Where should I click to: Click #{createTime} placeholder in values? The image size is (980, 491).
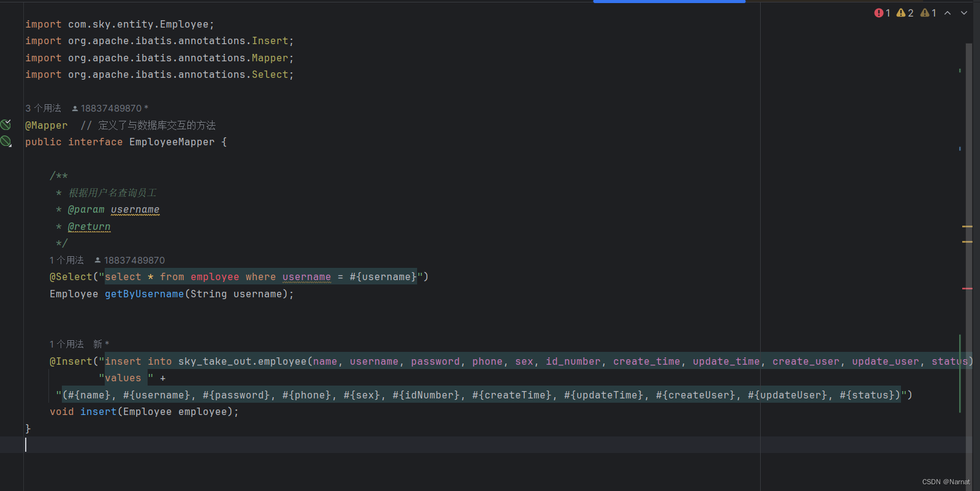click(x=512, y=395)
